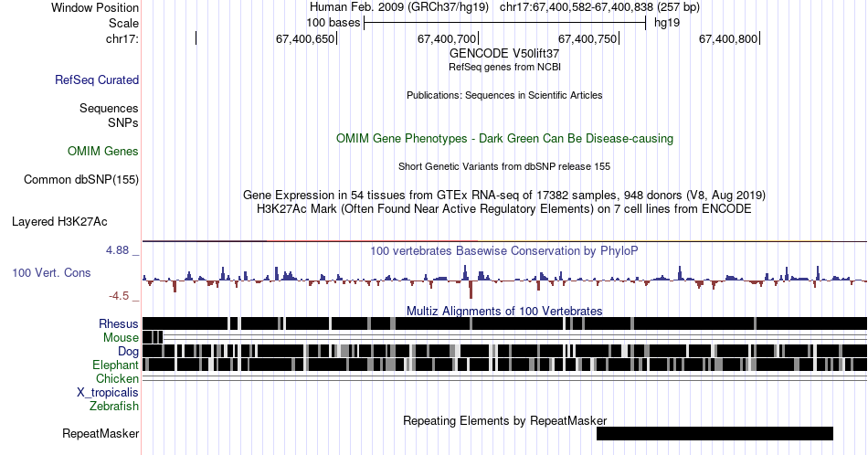Click the Zebrafish alignment label

click(114, 406)
